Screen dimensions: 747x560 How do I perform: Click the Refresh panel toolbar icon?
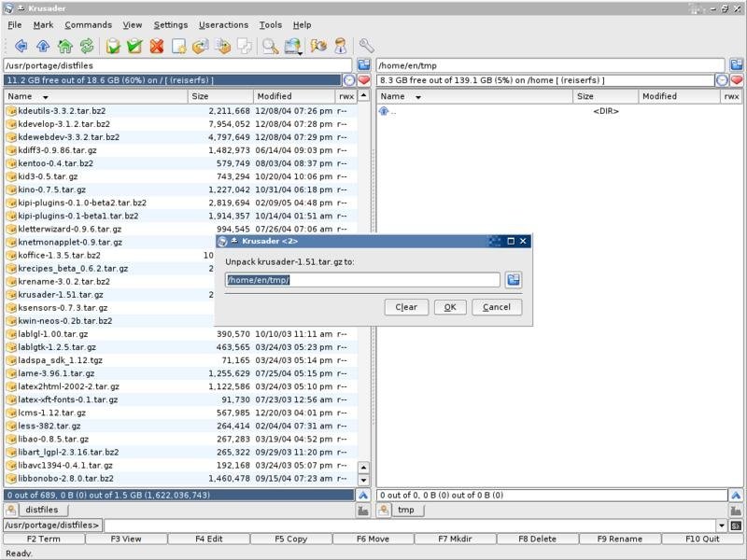coord(87,46)
